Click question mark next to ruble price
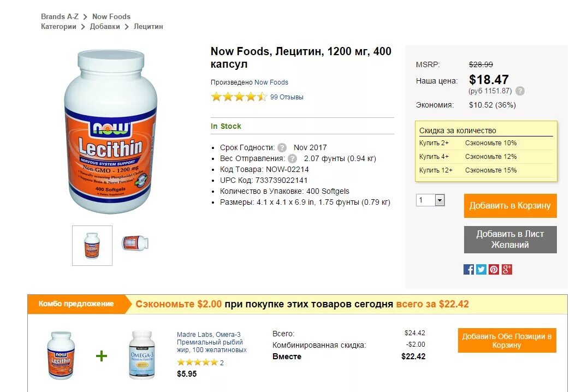This screenshot has width=570, height=392. [x=520, y=91]
